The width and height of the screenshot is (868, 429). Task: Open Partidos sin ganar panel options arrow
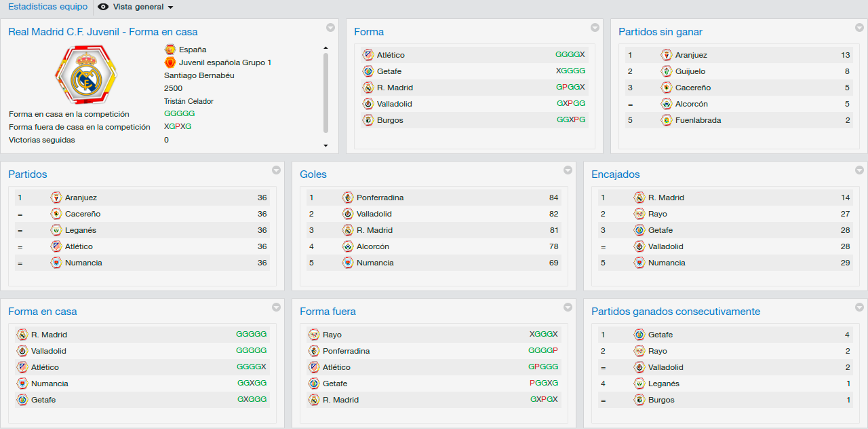(859, 28)
